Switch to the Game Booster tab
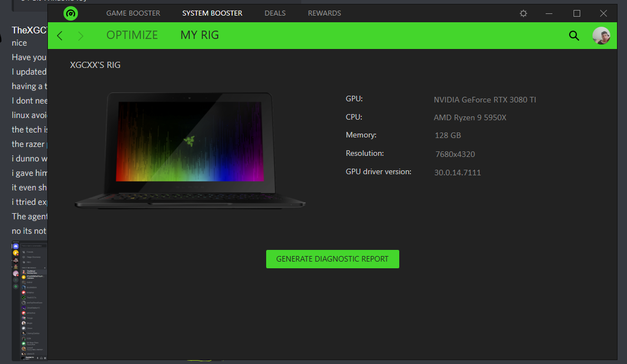Screen dimensions: 627x364 coord(133,13)
